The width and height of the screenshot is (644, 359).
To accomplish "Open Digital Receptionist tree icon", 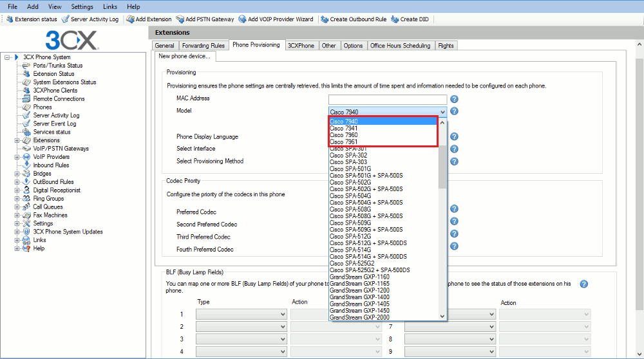I will pyautogui.click(x=26, y=190).
